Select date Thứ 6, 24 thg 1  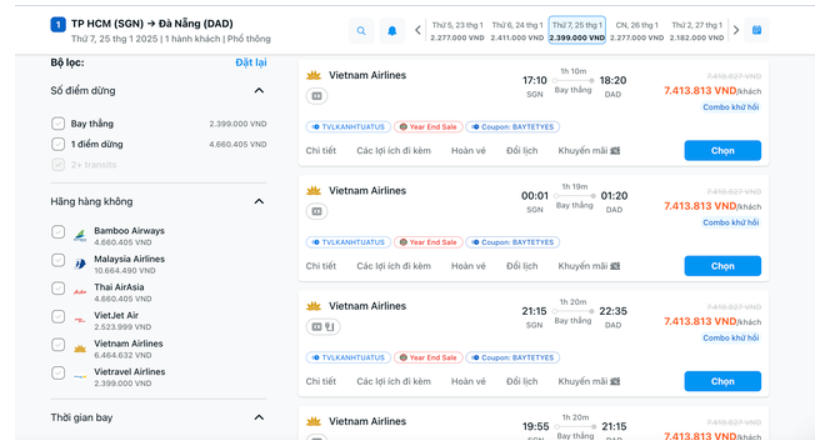pos(517,31)
